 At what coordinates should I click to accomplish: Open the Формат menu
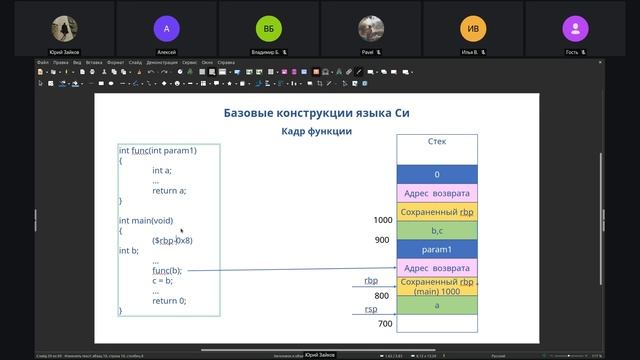click(115, 62)
